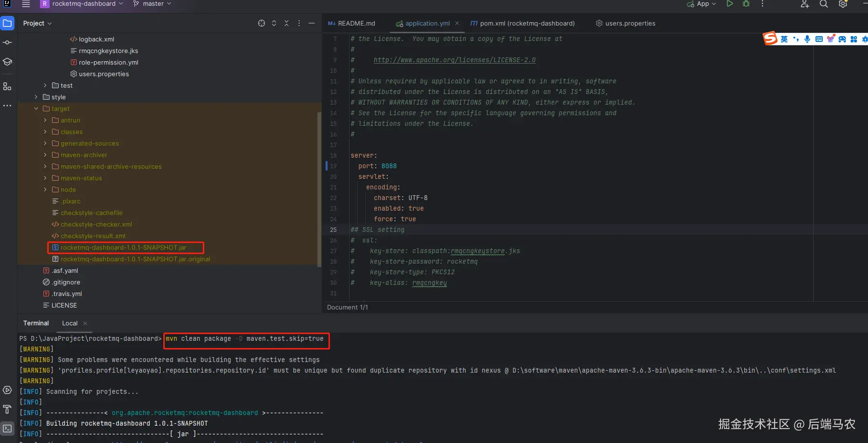This screenshot has width=868, height=443.
Task: Open the master branch dropdown
Action: pos(152,4)
